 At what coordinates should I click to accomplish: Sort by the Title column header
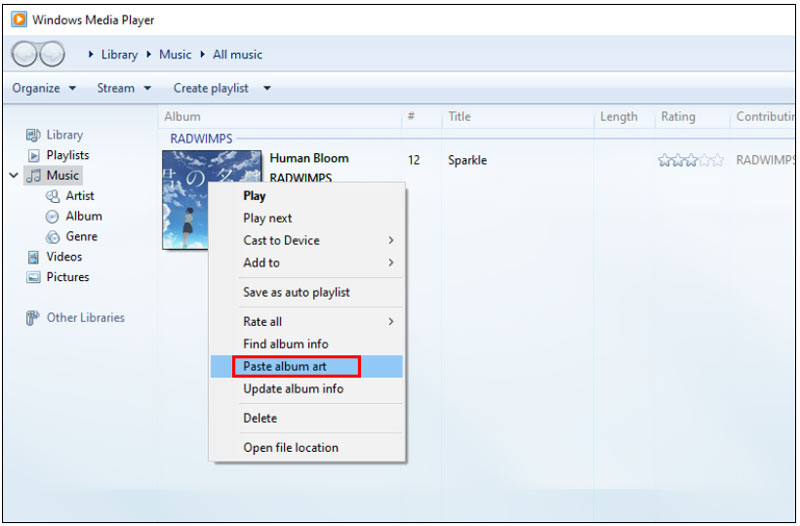(519, 117)
